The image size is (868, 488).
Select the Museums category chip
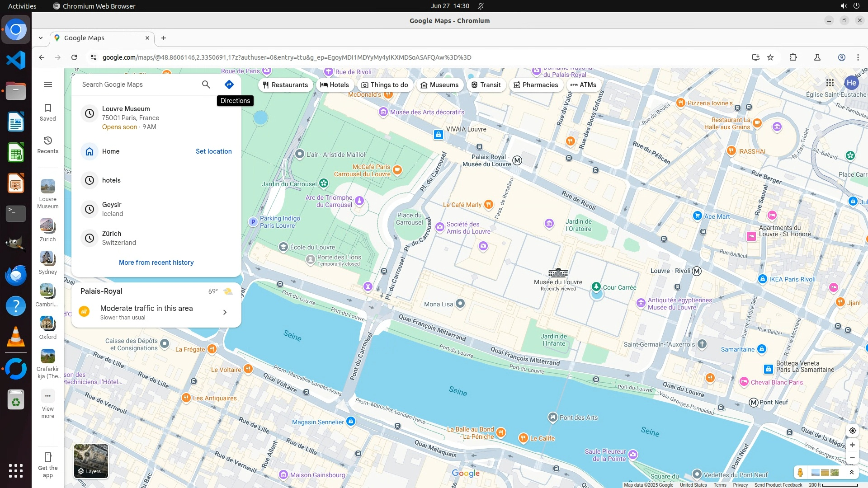439,85
